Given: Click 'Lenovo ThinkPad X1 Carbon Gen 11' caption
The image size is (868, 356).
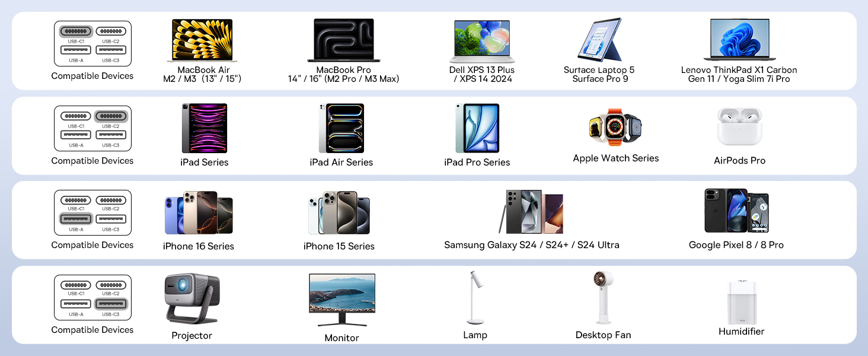Looking at the screenshot, I should tap(739, 75).
